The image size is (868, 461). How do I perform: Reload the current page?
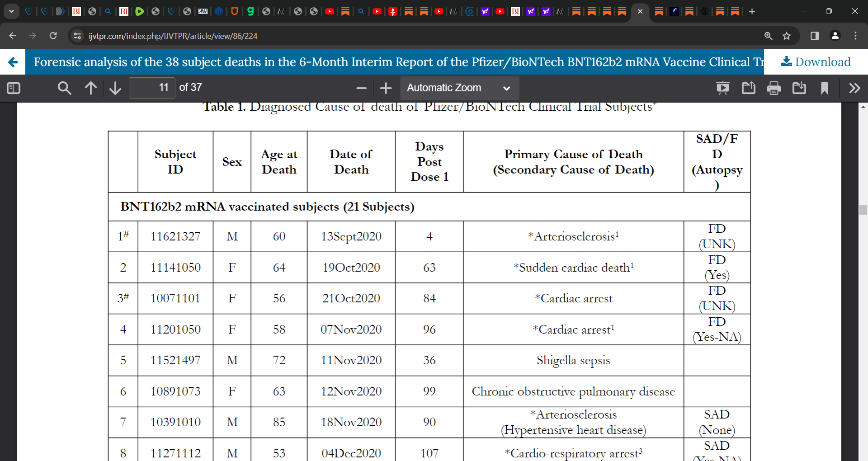(53, 36)
